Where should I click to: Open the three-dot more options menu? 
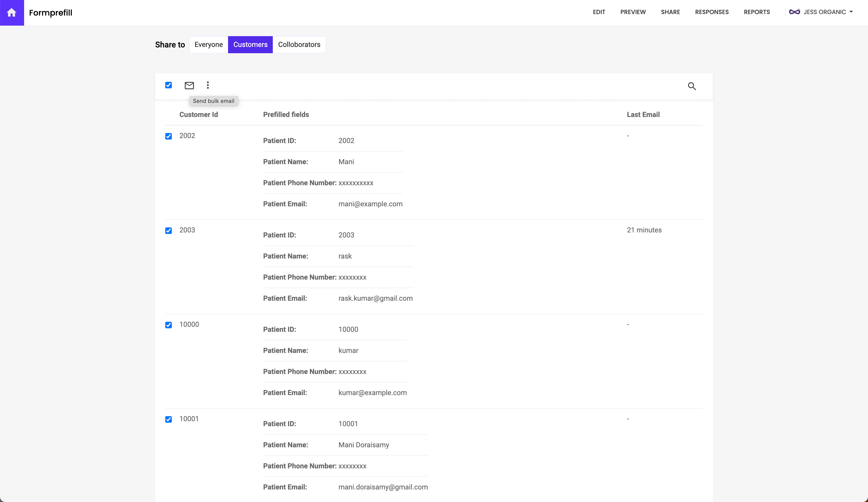[208, 85]
